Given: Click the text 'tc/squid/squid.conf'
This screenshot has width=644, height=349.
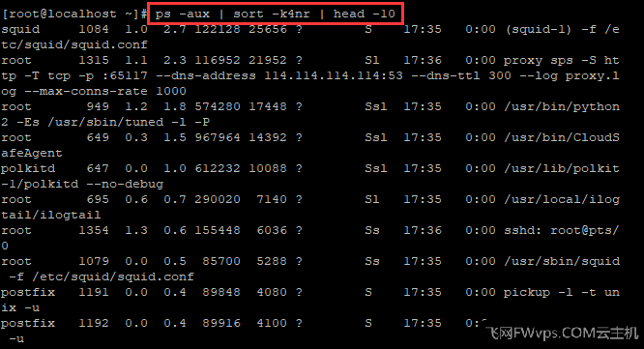Looking at the screenshot, I should tap(74, 44).
